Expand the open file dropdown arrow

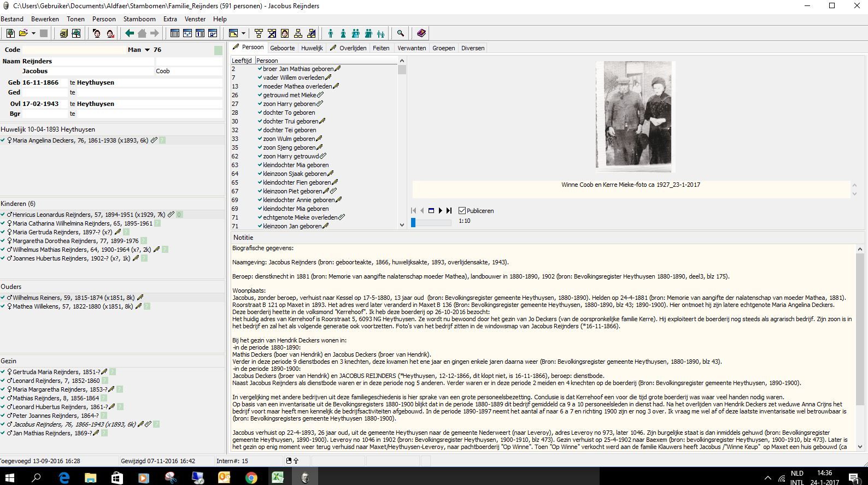tap(33, 33)
